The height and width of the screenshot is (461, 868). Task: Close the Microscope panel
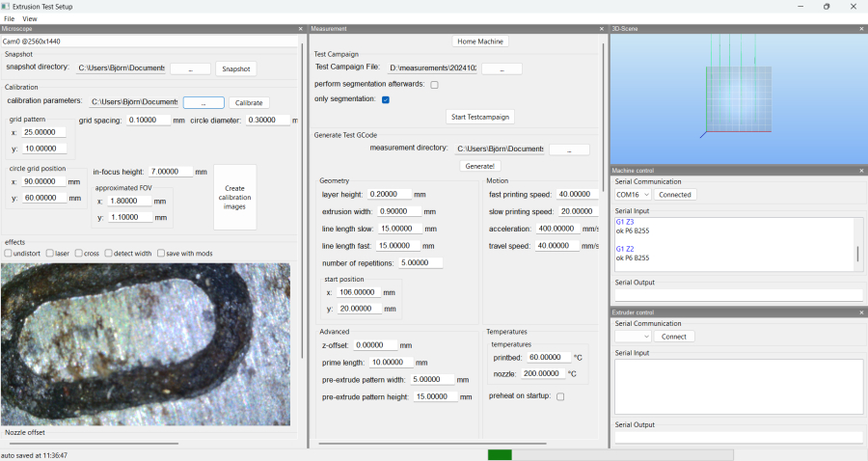302,29
